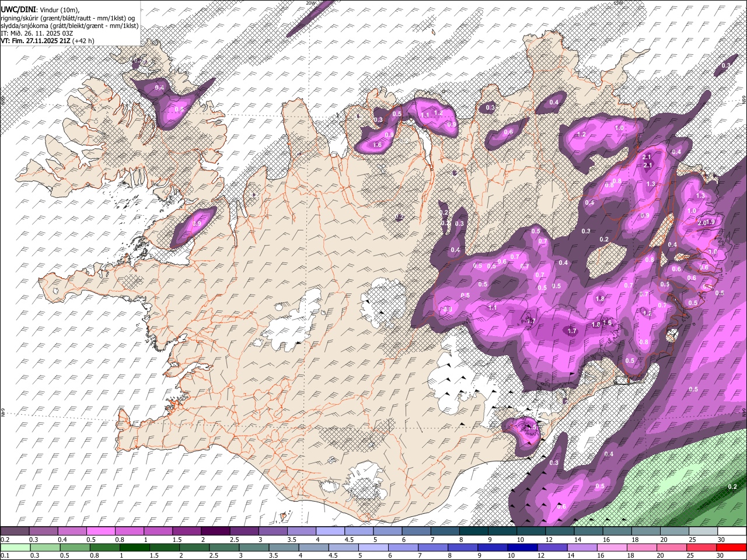The image size is (747, 560).
Task: Click the bright red swatch ending the rain scale
Action: 731,547
